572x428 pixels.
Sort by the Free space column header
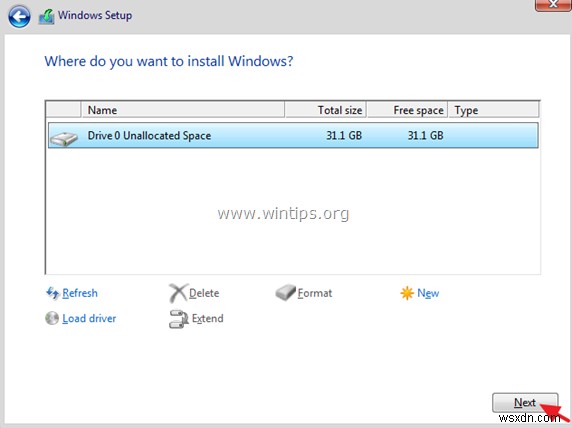[x=407, y=110]
